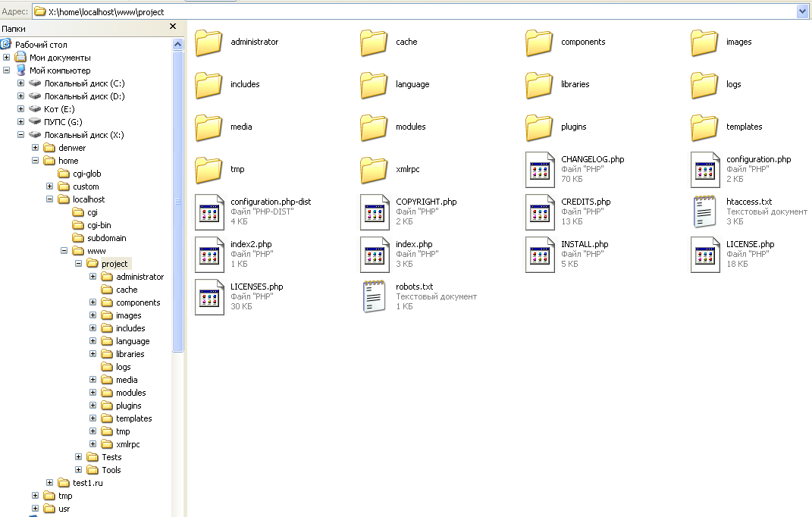Select the file name index2.php
This screenshot has width=812, height=517.
[x=251, y=245]
